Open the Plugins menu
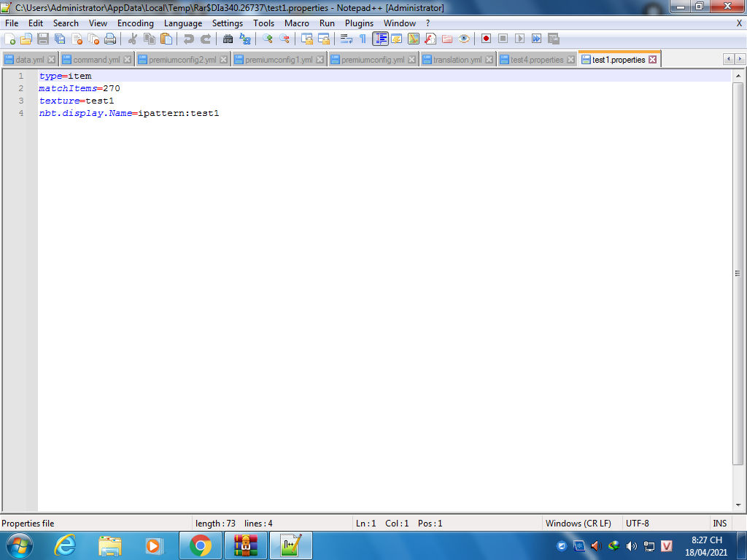 click(x=359, y=23)
